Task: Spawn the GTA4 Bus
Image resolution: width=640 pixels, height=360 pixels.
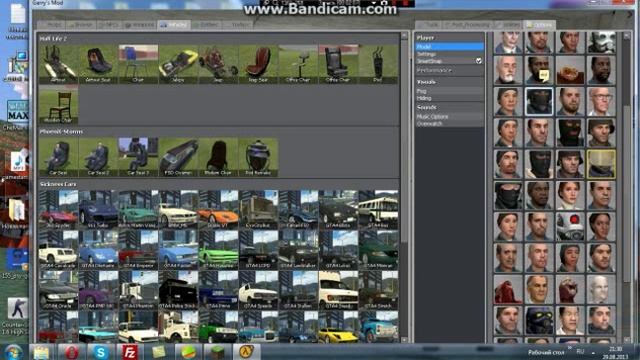Action: pyautogui.click(x=378, y=209)
